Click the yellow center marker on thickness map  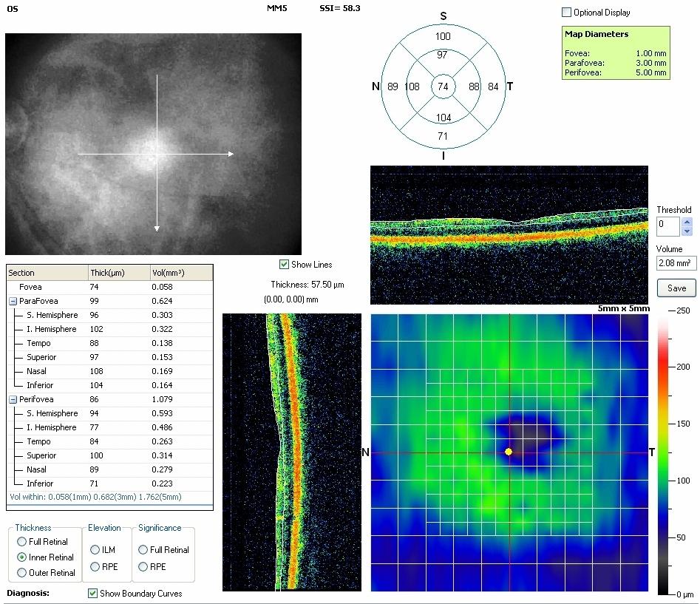point(509,451)
